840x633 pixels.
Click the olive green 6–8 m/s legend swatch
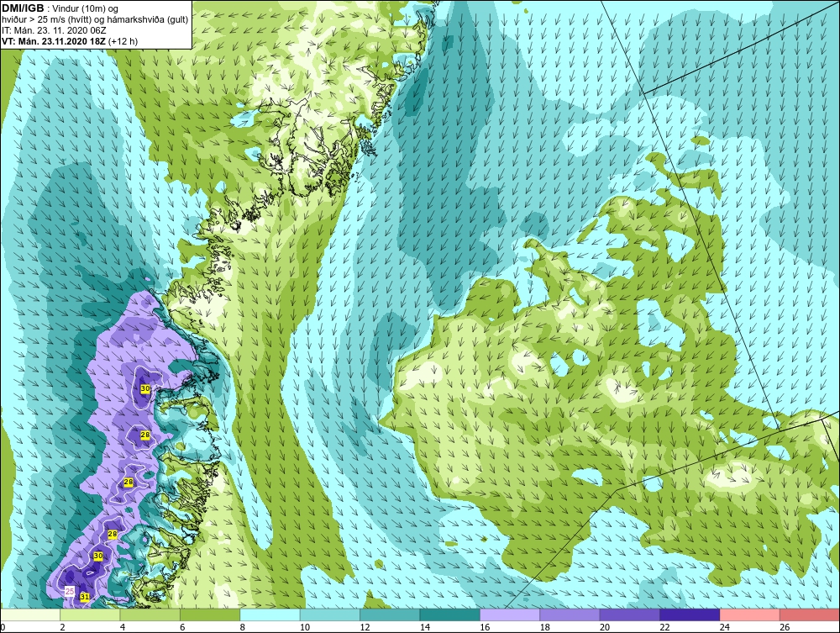coord(211,615)
